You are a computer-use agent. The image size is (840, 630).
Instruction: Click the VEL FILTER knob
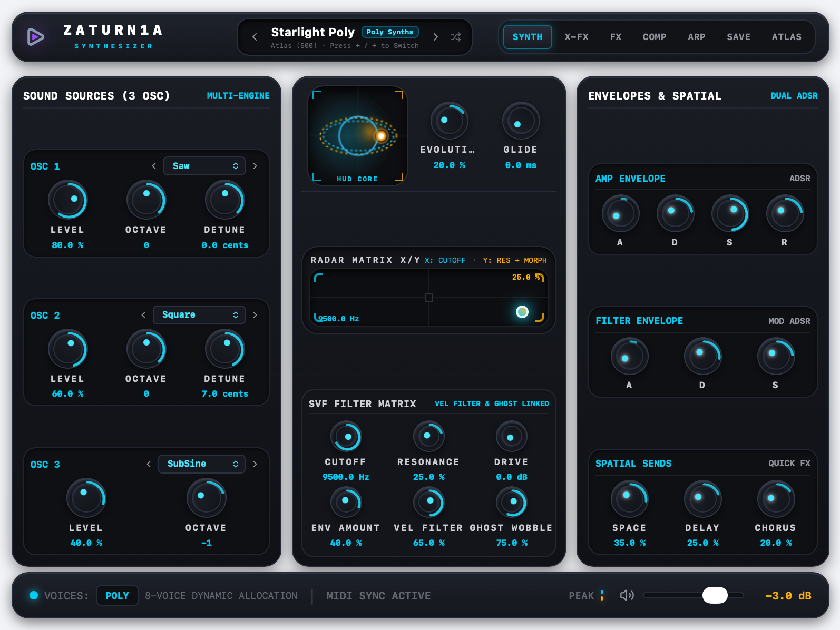[428, 503]
